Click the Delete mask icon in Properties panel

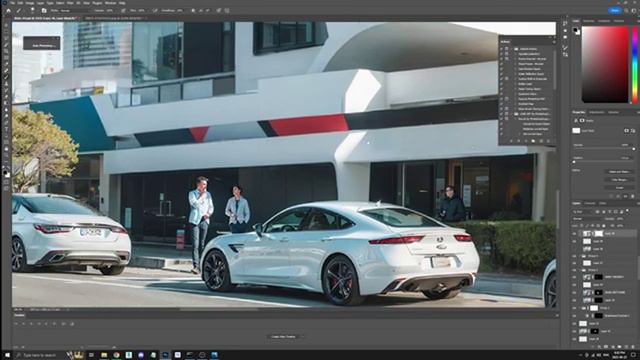pyautogui.click(x=633, y=196)
